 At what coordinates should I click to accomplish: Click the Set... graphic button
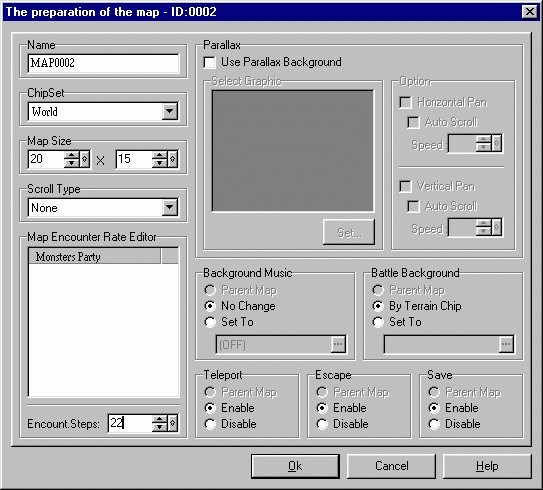coord(349,232)
